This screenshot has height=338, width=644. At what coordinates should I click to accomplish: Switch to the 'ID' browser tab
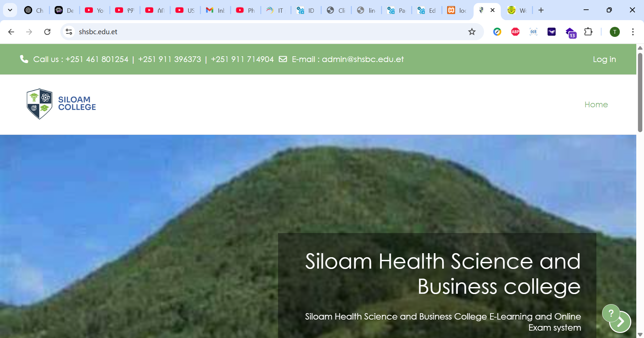tap(306, 10)
